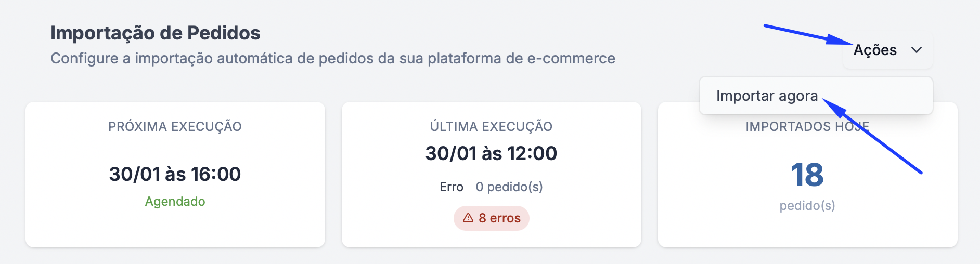Click the chevron arrow next to Ações
980x264 pixels.
pyautogui.click(x=917, y=50)
